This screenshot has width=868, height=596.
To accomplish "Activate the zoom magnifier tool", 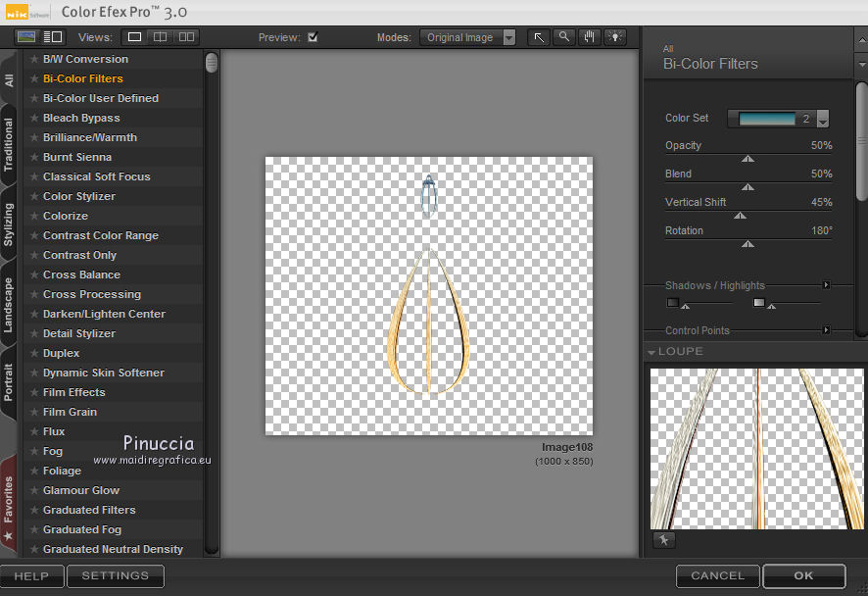I will tap(564, 37).
